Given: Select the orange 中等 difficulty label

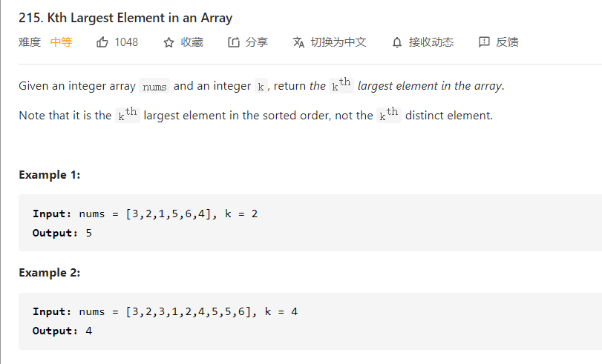Looking at the screenshot, I should 61,42.
